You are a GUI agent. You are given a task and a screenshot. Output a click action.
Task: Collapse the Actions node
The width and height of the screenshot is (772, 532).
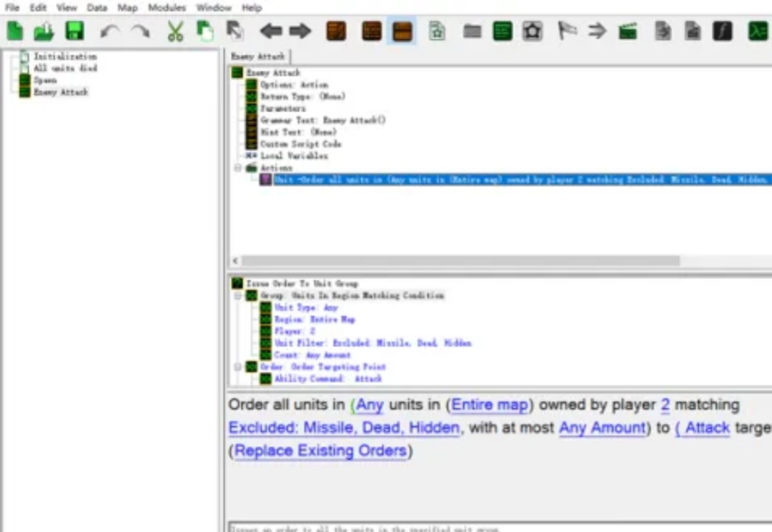[238, 168]
